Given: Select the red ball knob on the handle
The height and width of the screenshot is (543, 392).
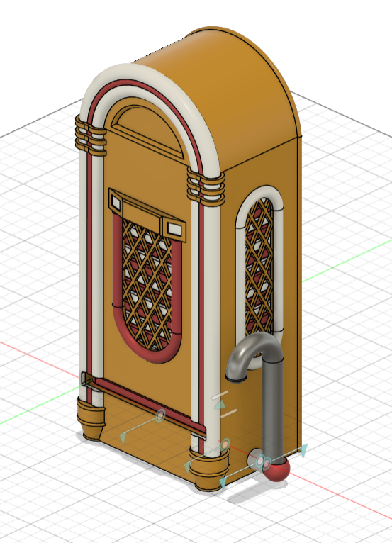Looking at the screenshot, I should click(276, 469).
